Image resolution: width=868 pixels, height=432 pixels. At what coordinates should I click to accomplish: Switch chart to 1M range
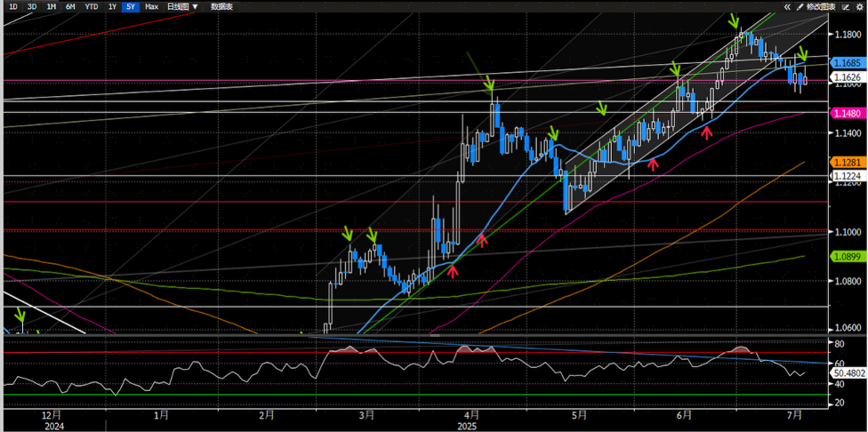[51, 6]
